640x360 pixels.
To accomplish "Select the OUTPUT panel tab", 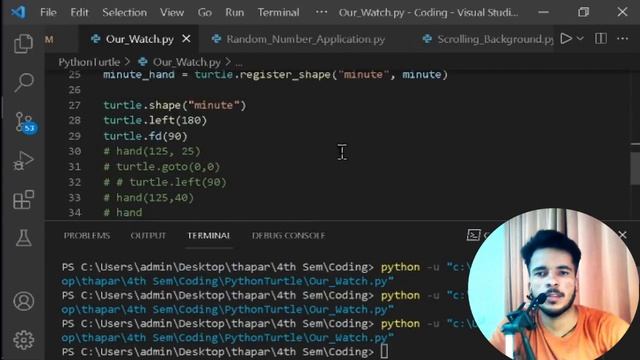I will [x=148, y=236].
